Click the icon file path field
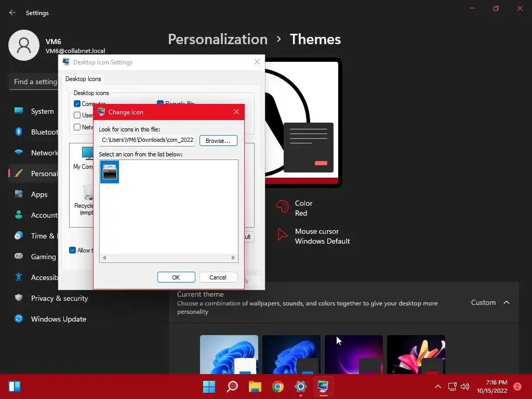Screen dimensions: 532x399 point(147,140)
